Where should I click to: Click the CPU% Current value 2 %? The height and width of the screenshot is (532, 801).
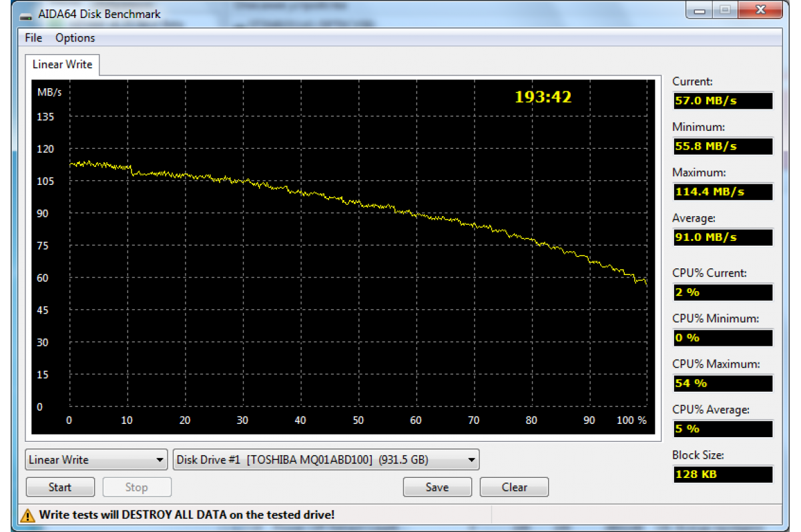pos(722,292)
